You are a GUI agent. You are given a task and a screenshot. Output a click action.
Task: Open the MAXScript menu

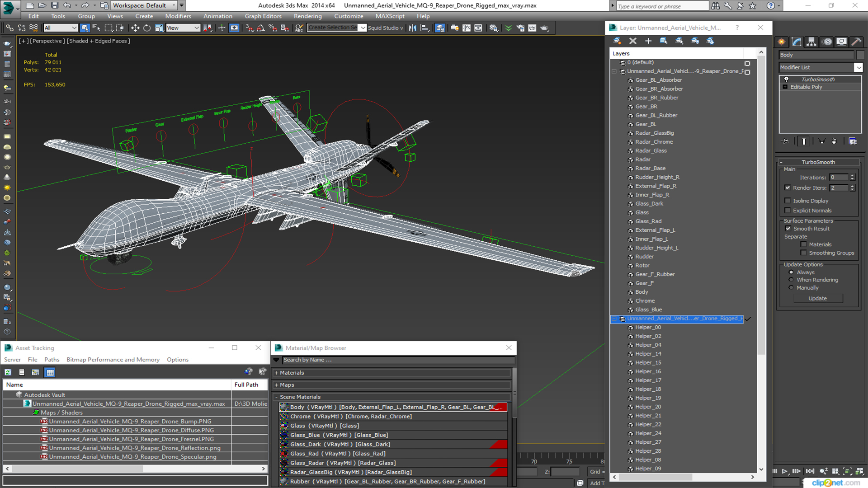pos(390,16)
